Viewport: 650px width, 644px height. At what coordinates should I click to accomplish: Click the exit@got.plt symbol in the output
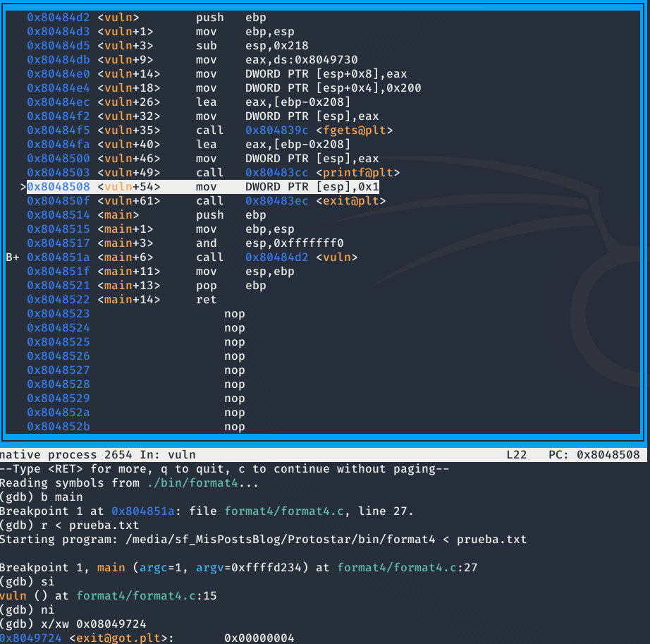tap(118, 638)
